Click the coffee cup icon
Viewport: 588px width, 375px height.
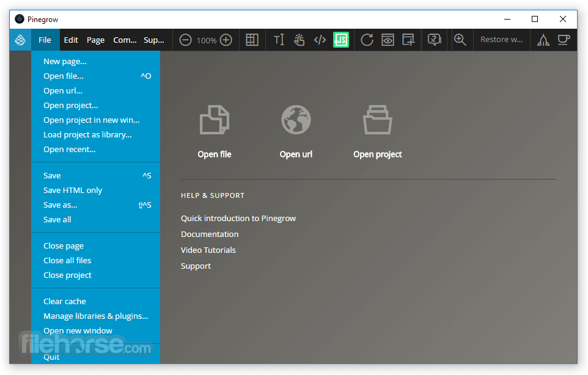[x=564, y=40]
